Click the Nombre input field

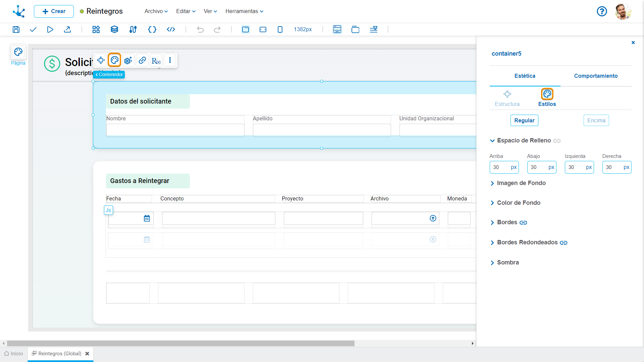175,130
